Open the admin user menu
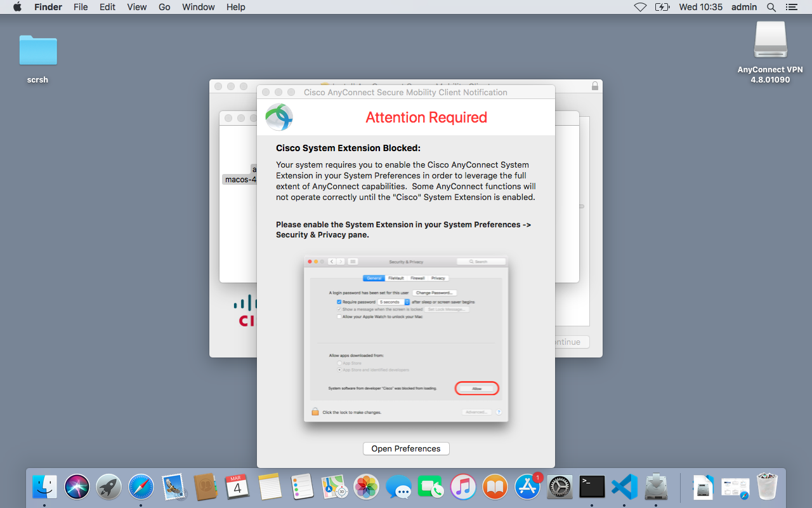The width and height of the screenshot is (812, 508). pyautogui.click(x=744, y=7)
